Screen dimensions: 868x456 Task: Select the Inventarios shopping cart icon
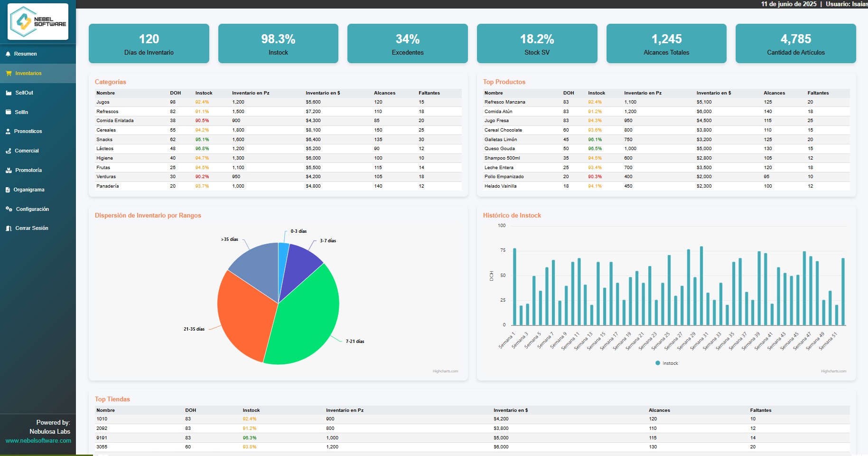click(x=8, y=73)
